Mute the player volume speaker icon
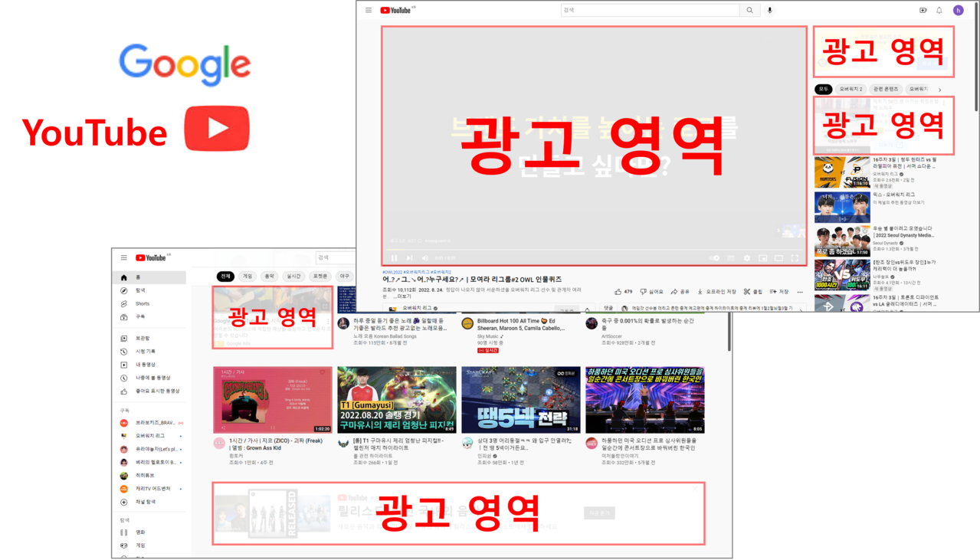Viewport: 980px width, 560px height. coord(425,258)
